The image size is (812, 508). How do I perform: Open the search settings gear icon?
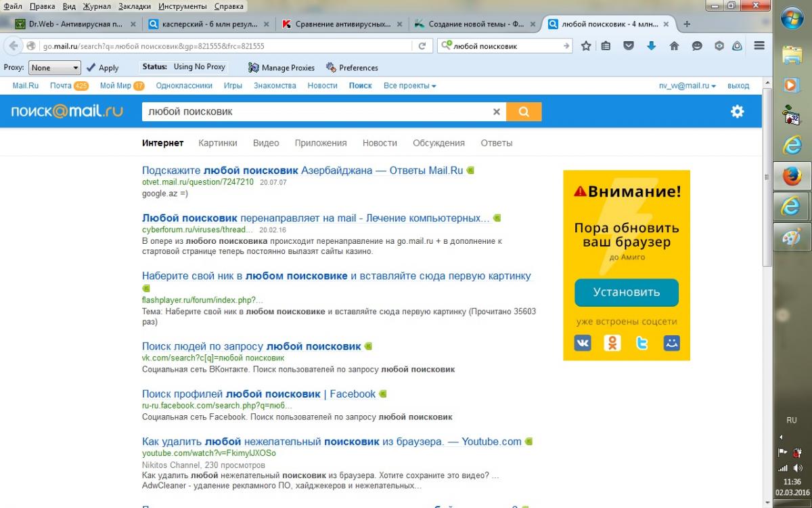(738, 112)
